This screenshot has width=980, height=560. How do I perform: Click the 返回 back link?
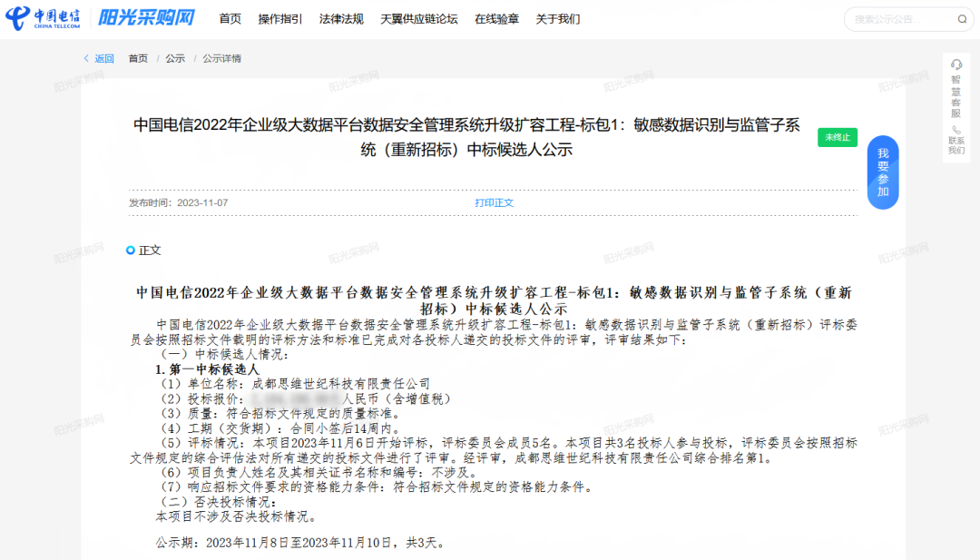tap(104, 58)
